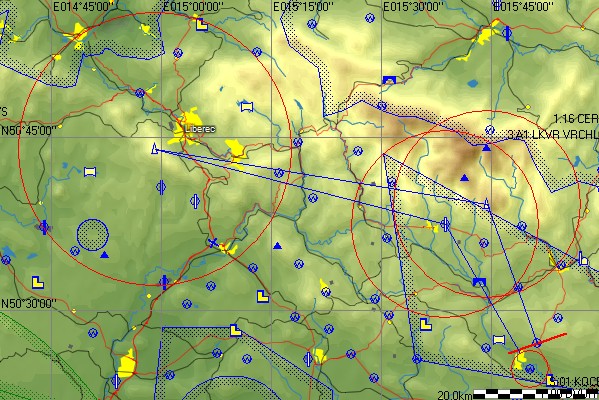The width and height of the screenshot is (599, 400).
Task: Select the yellow L-shaped icon on the northern red circle
Action: point(202,25)
